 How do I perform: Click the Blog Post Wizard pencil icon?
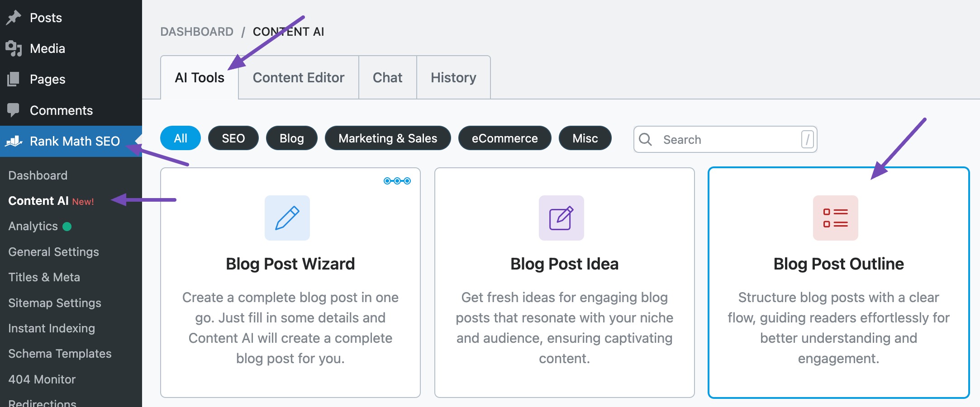tap(287, 218)
